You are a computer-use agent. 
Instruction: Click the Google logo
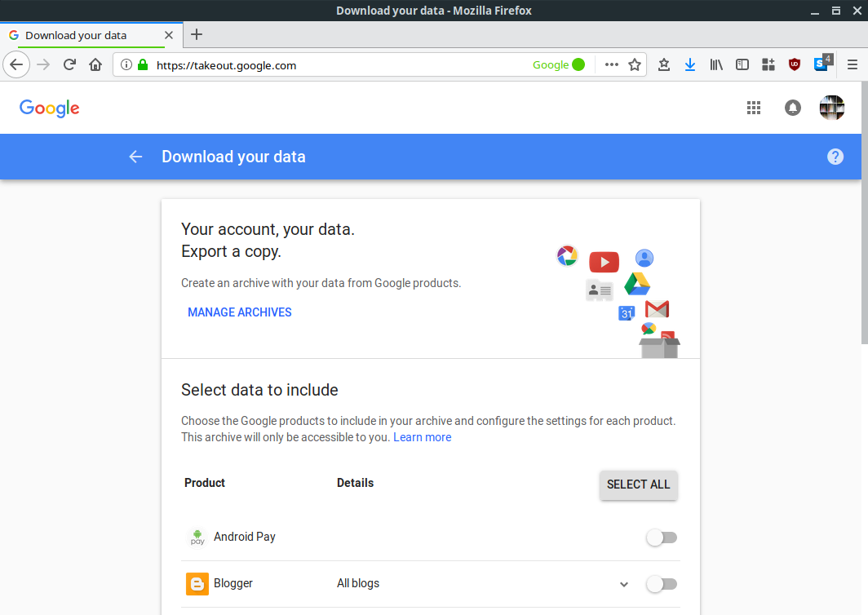point(49,108)
